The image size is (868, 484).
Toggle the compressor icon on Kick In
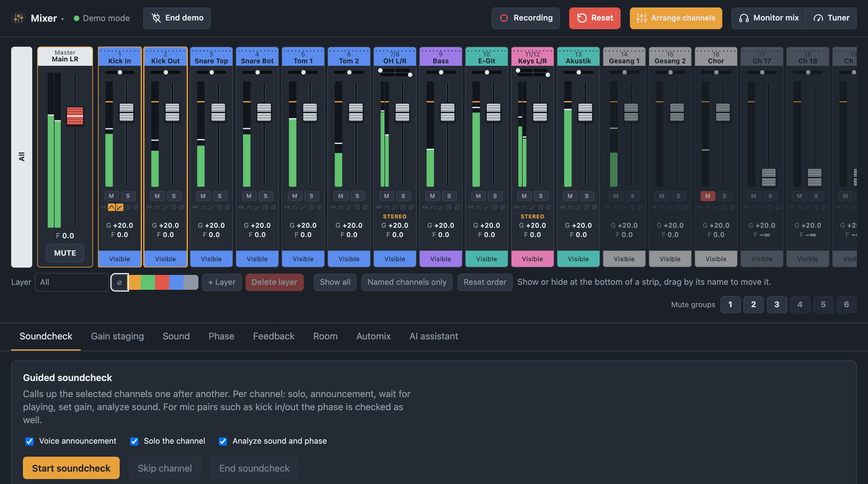click(x=120, y=207)
